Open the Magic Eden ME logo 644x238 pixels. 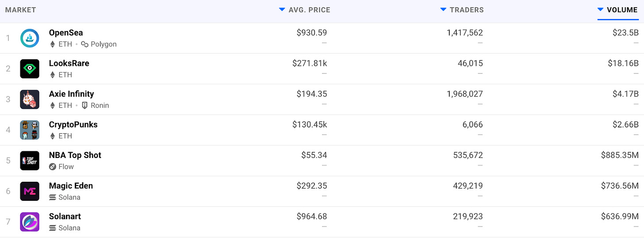[x=30, y=191]
